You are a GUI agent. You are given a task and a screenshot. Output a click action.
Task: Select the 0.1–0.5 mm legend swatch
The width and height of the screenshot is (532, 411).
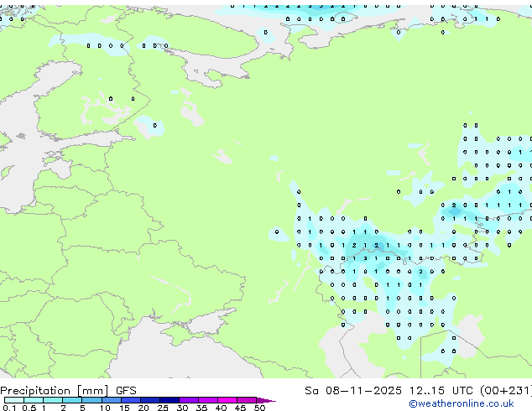pyautogui.click(x=14, y=400)
